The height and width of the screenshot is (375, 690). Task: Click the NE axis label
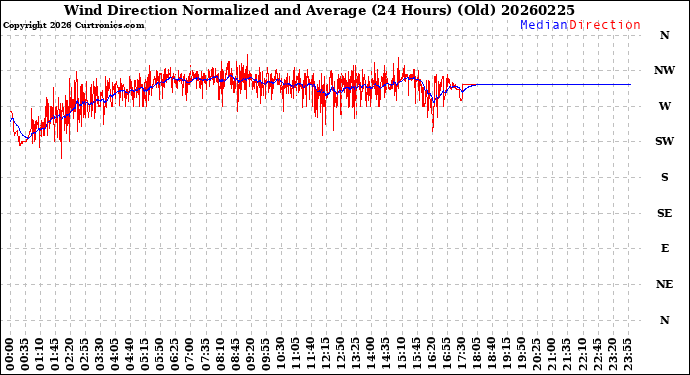click(x=664, y=284)
